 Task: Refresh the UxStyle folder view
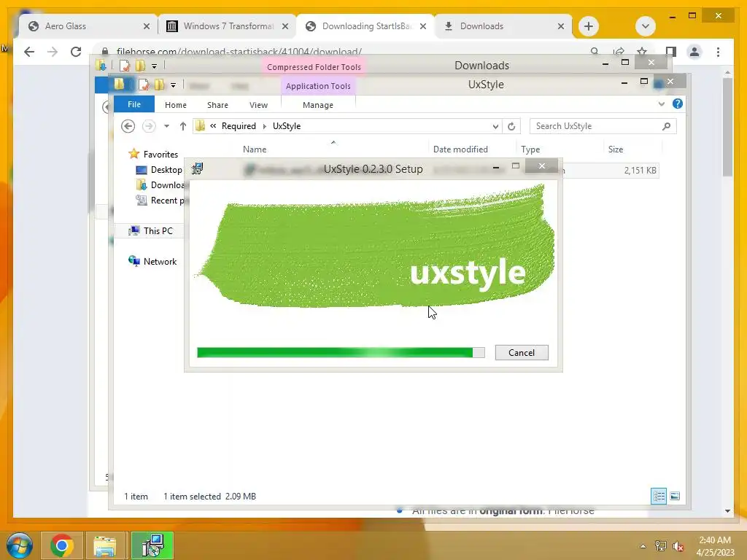click(x=511, y=126)
